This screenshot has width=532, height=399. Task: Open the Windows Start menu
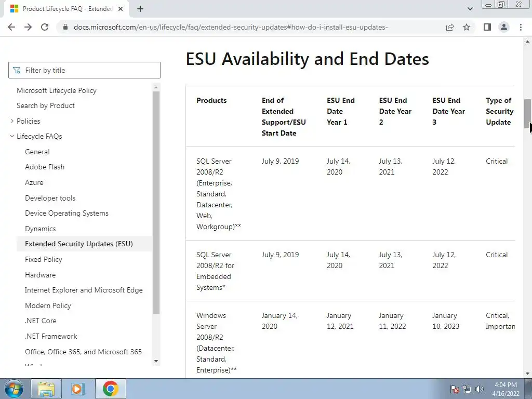14,389
